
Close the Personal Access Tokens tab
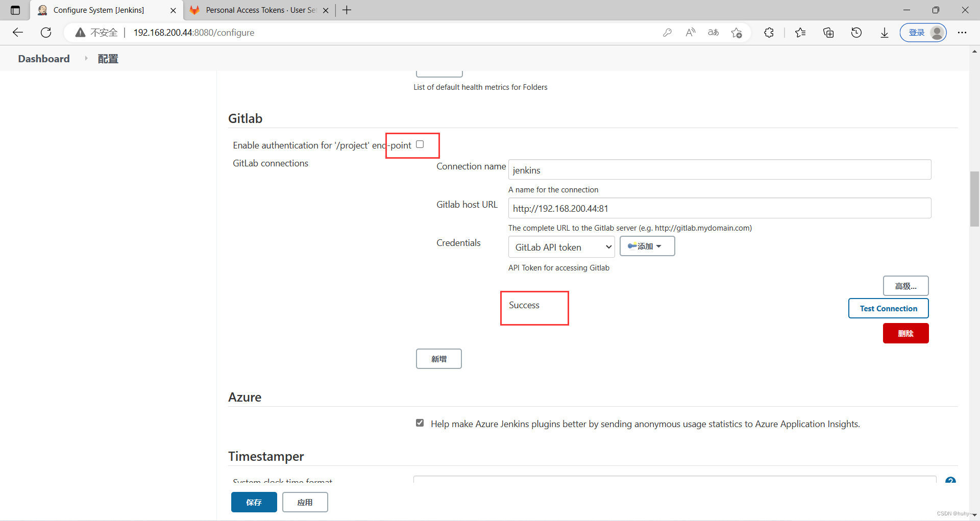point(326,10)
